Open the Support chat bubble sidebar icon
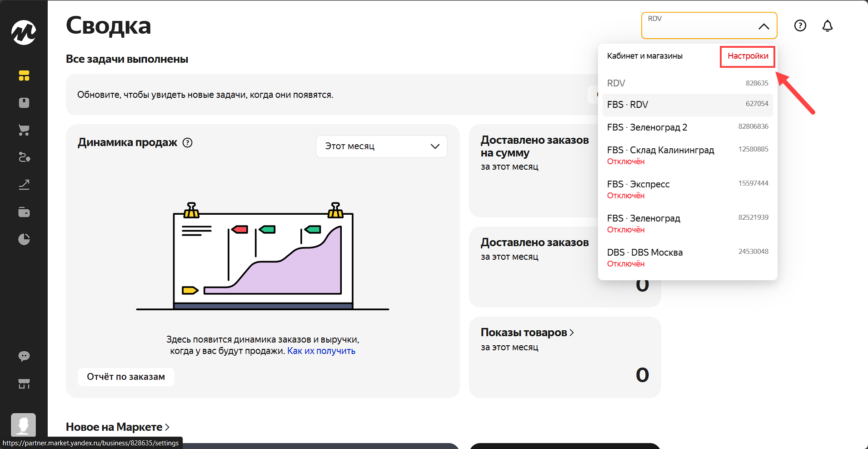This screenshot has height=449, width=868. (24, 356)
